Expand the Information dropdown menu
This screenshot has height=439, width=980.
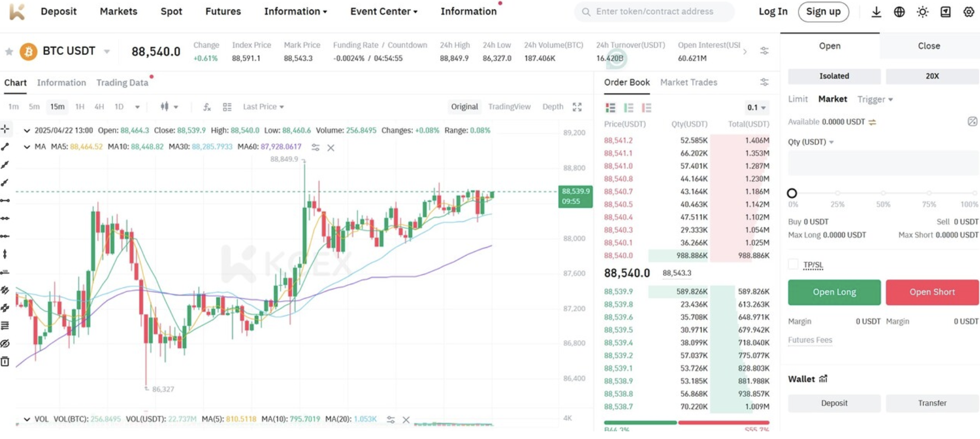295,11
